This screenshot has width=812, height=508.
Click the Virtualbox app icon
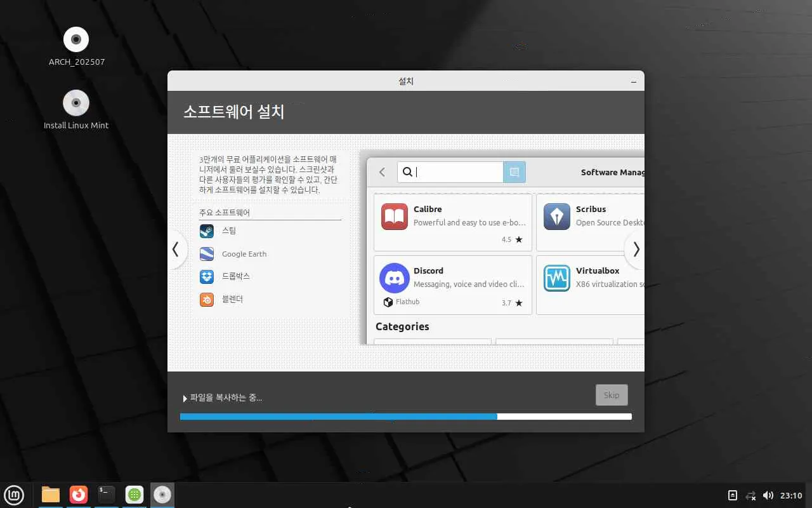point(557,278)
